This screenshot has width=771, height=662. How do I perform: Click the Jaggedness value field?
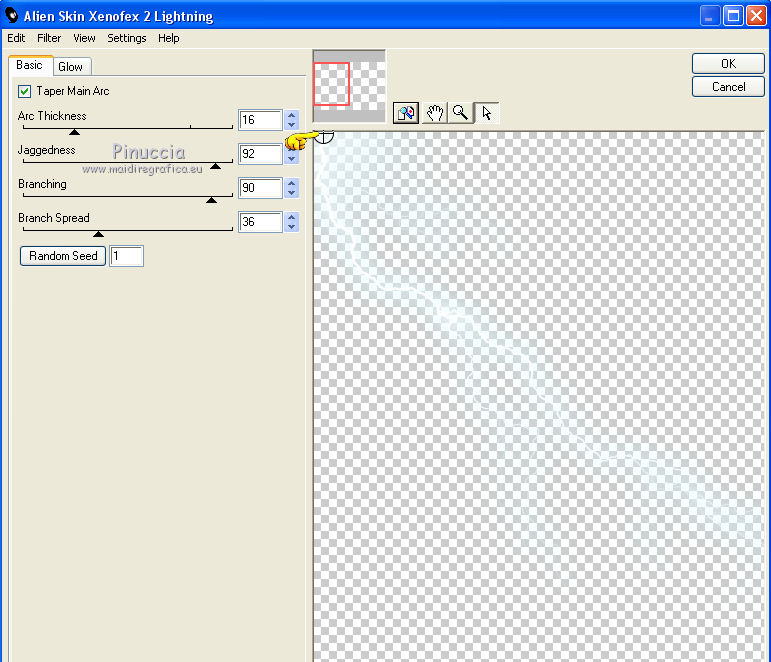click(260, 154)
